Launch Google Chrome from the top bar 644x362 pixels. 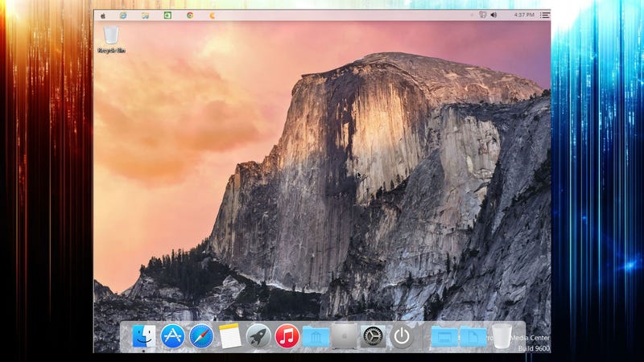click(x=190, y=15)
